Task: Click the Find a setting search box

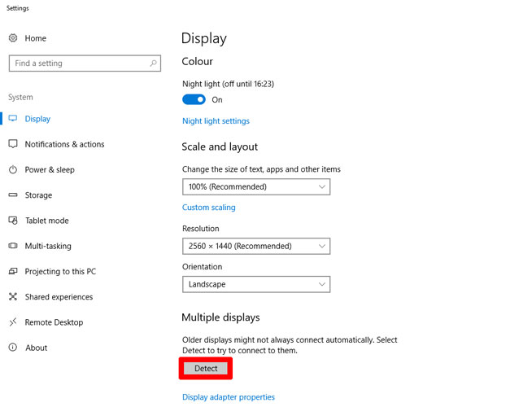Action: point(85,63)
